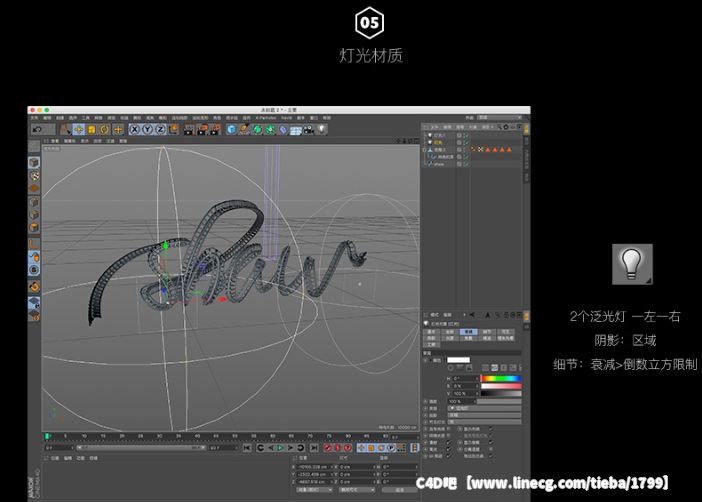Open the light type dropdown
Viewport: 702px width, 502px height.
[x=485, y=408]
